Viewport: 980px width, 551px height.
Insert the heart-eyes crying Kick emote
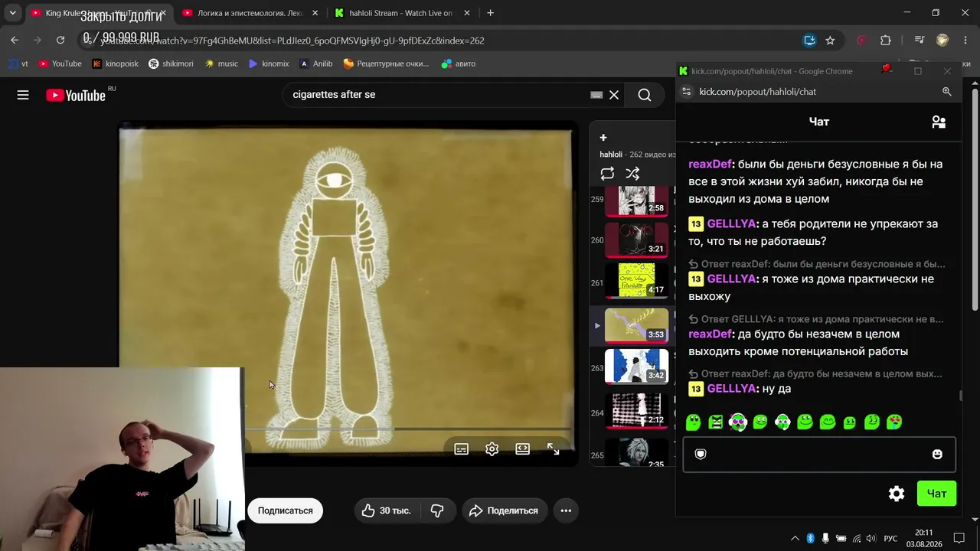(894, 422)
